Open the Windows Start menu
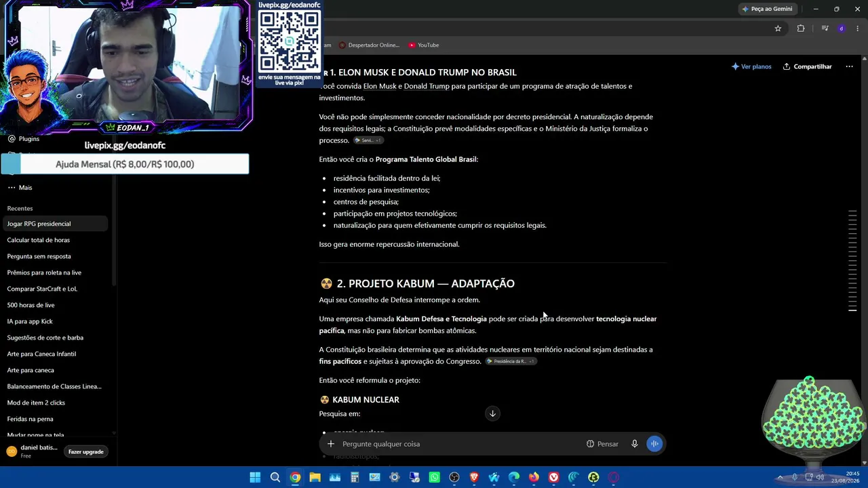This screenshot has height=488, width=868. [x=255, y=478]
